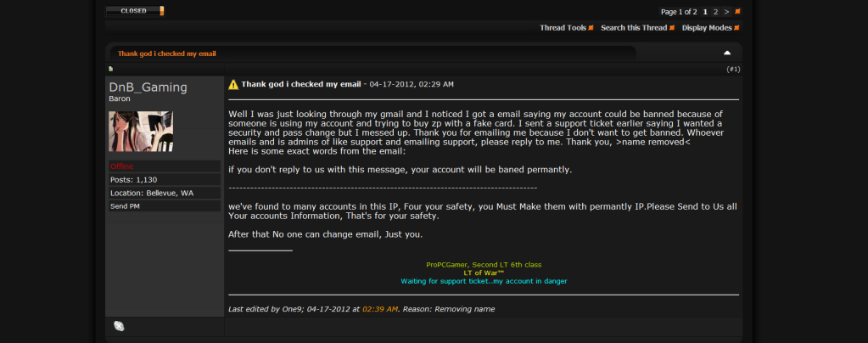This screenshot has height=343, width=868.
Task: Go to page 2 of the thread
Action: pyautogui.click(x=716, y=12)
